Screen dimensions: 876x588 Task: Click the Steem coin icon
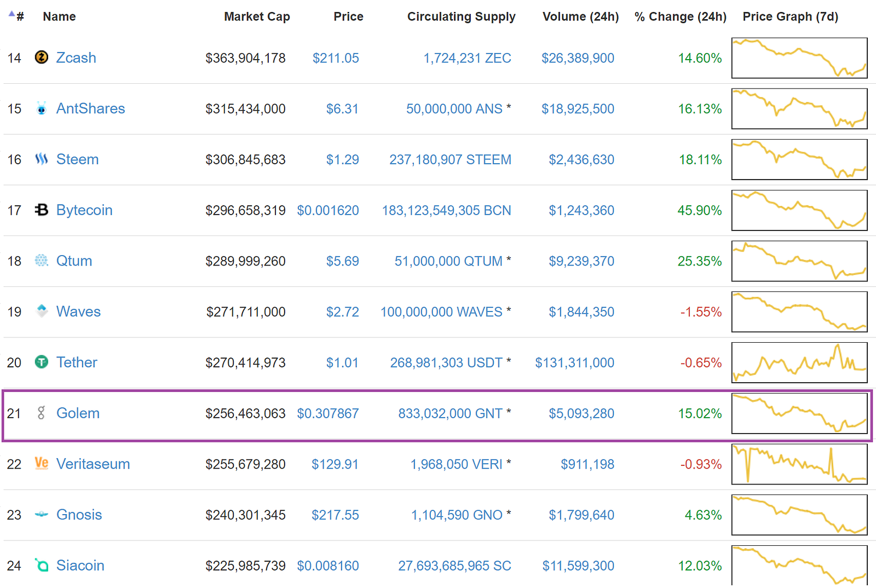coord(42,159)
